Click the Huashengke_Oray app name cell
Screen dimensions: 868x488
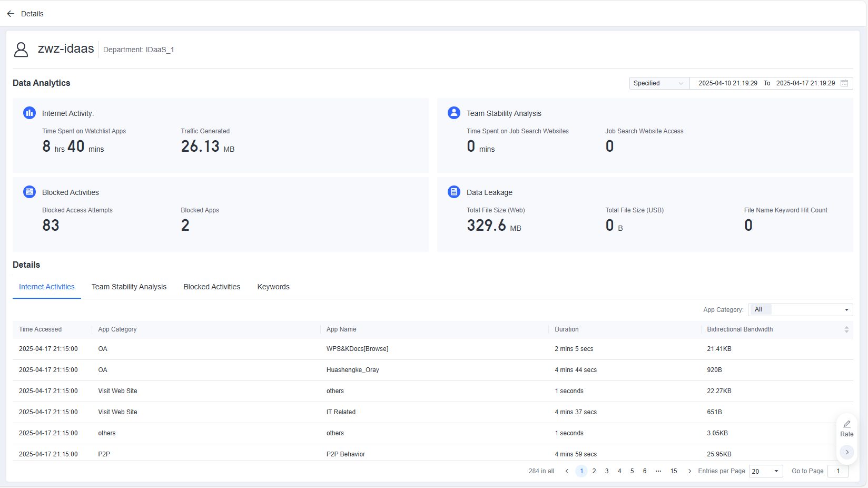click(x=353, y=370)
